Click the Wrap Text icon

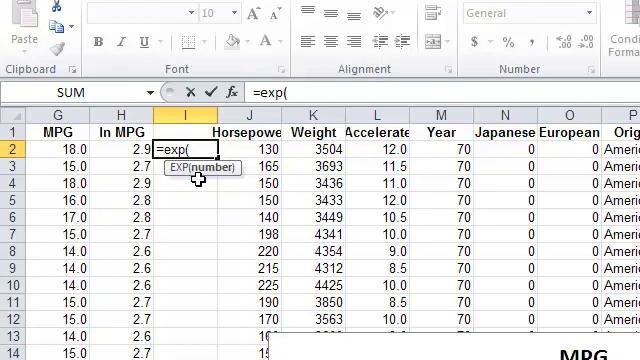(432, 13)
